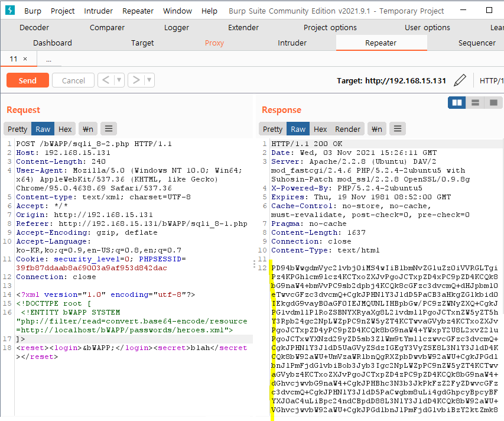Open the Intruder menu in the menu bar
This screenshot has width=504, height=421.
(98, 11)
